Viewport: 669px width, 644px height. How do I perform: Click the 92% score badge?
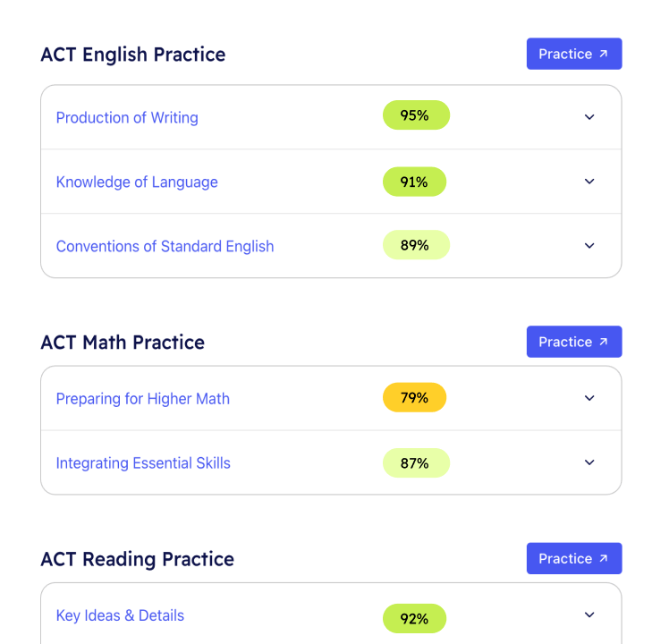coord(414,618)
